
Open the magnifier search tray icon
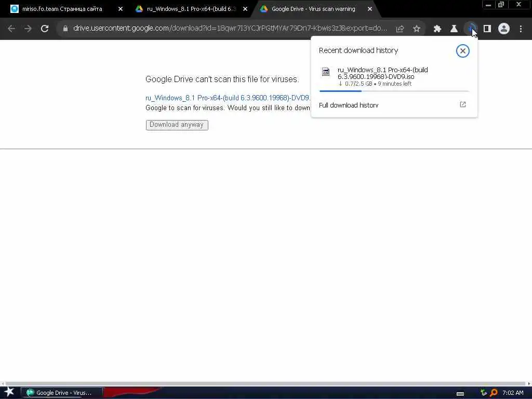click(494, 393)
